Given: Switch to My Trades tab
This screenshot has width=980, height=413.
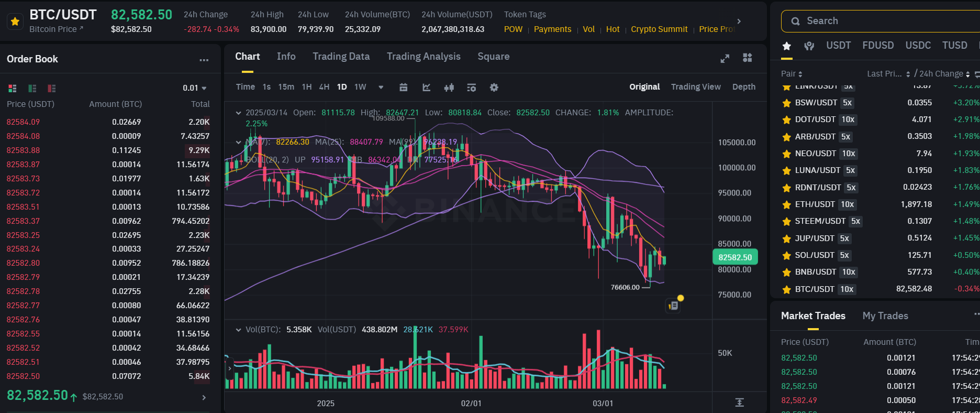Looking at the screenshot, I should point(885,316).
